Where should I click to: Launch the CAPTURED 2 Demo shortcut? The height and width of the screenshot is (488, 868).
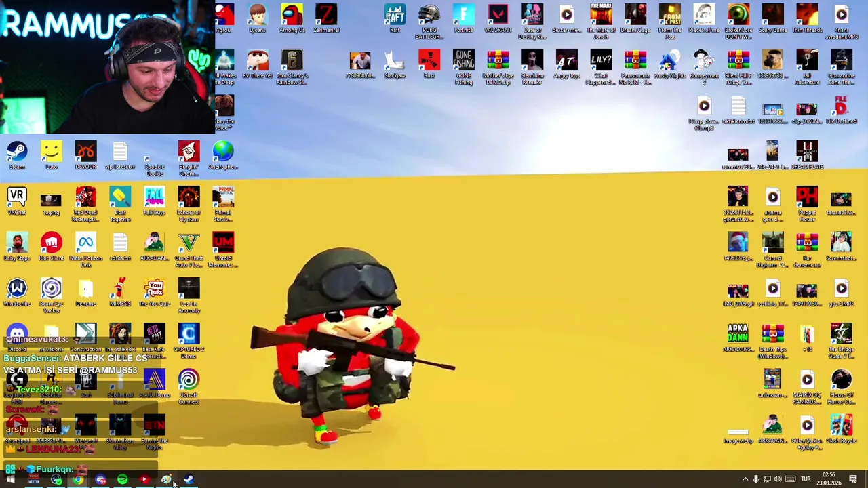(189, 341)
